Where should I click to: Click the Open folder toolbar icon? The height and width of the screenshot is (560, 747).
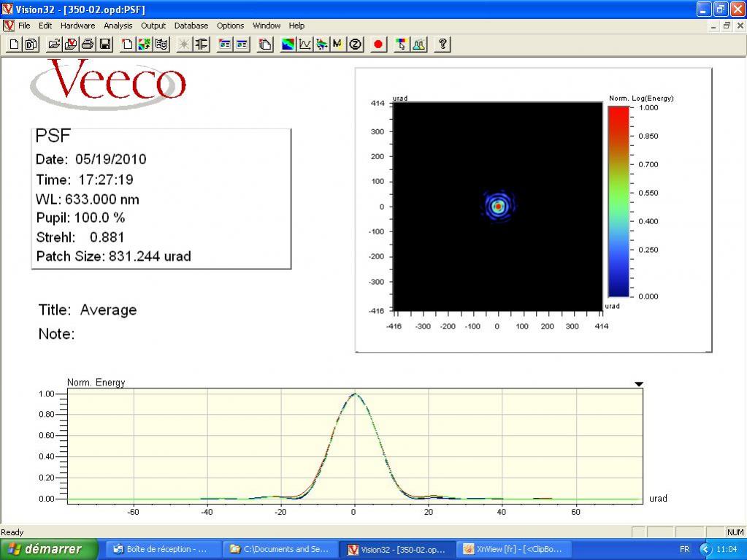(54, 45)
